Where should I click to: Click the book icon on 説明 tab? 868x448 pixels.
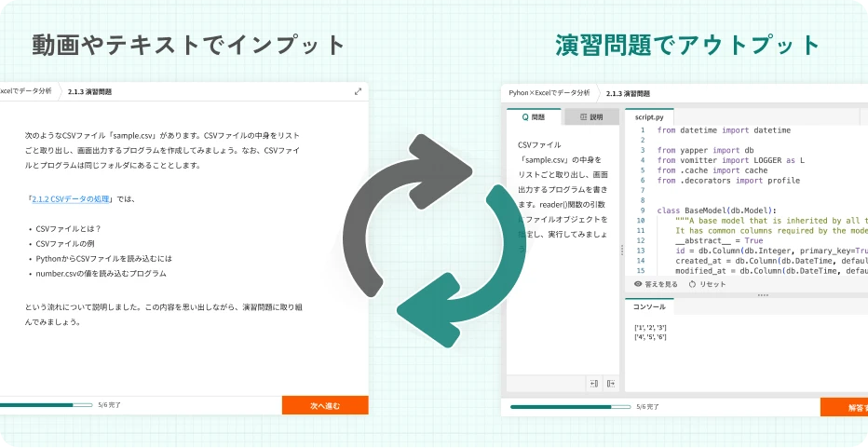[583, 117]
